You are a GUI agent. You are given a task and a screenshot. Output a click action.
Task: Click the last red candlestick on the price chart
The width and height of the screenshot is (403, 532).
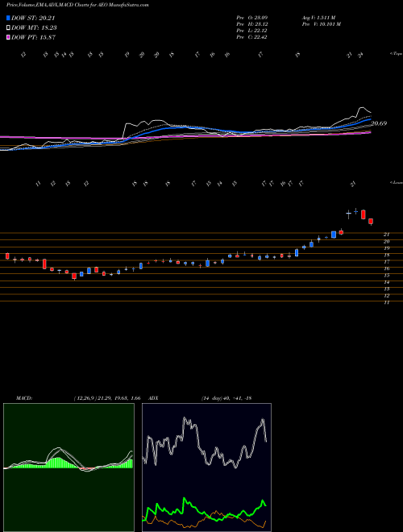coord(371,222)
